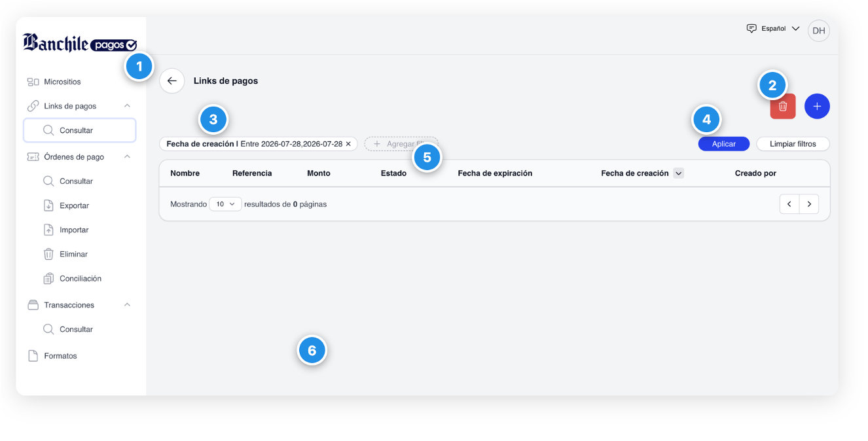Viewport: 868px width, 441px height.
Task: Click the Banchile pagos logo
Action: pyautogui.click(x=80, y=43)
